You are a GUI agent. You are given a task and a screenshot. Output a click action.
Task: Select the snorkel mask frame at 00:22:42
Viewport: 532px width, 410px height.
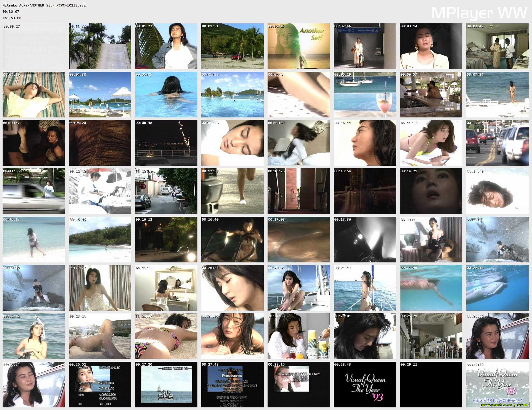coord(34,336)
